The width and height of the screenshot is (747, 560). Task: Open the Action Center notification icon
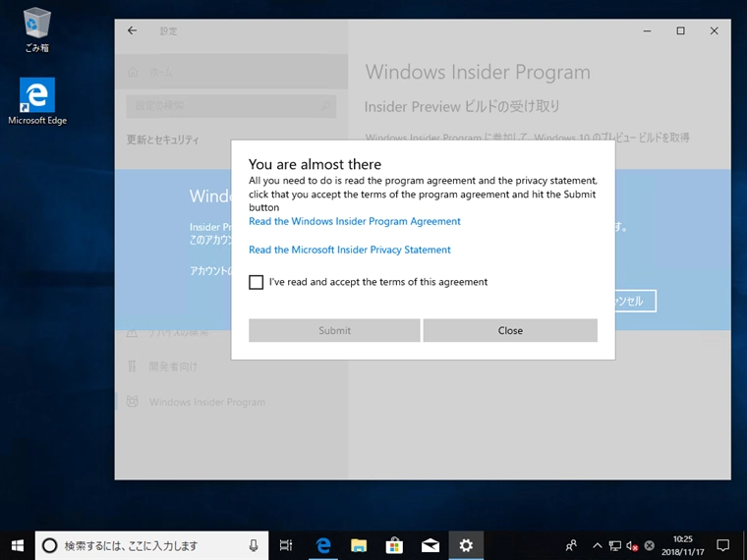click(723, 545)
